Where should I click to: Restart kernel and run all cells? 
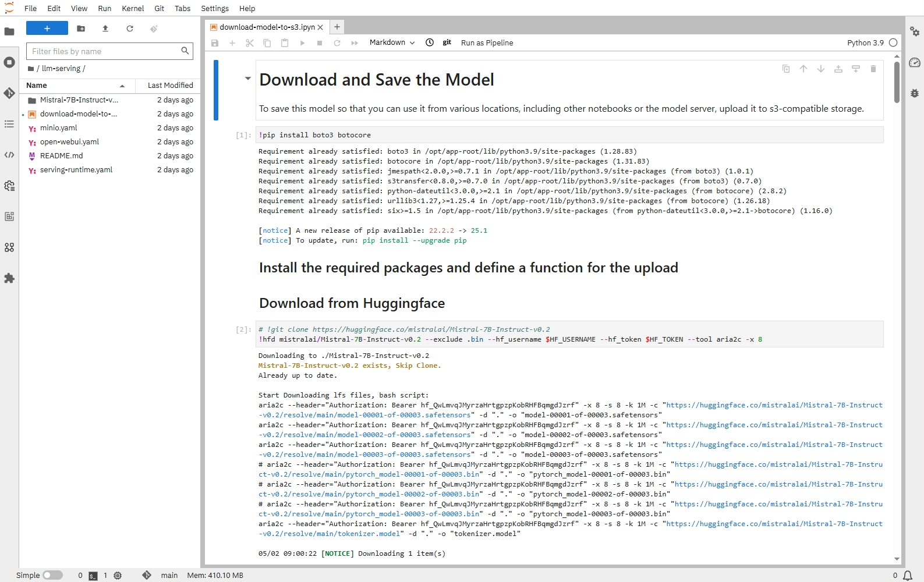[355, 43]
